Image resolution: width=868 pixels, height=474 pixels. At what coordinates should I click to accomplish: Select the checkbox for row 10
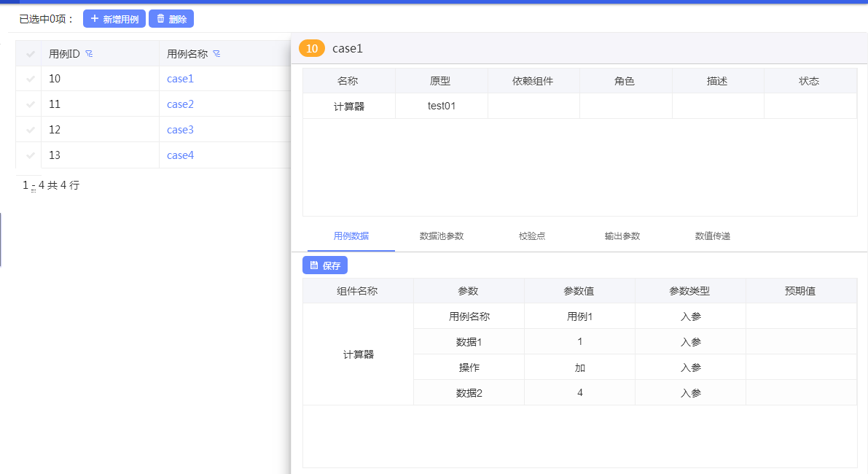[30, 79]
